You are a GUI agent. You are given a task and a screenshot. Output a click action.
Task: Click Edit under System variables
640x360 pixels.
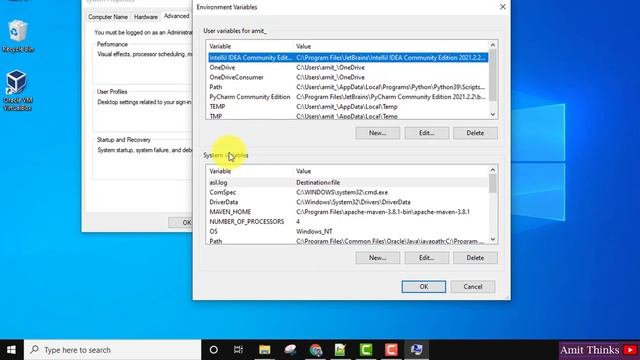(x=427, y=258)
